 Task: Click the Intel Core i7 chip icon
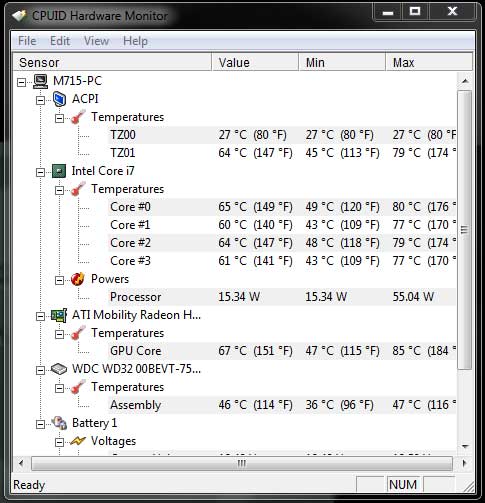click(x=59, y=171)
